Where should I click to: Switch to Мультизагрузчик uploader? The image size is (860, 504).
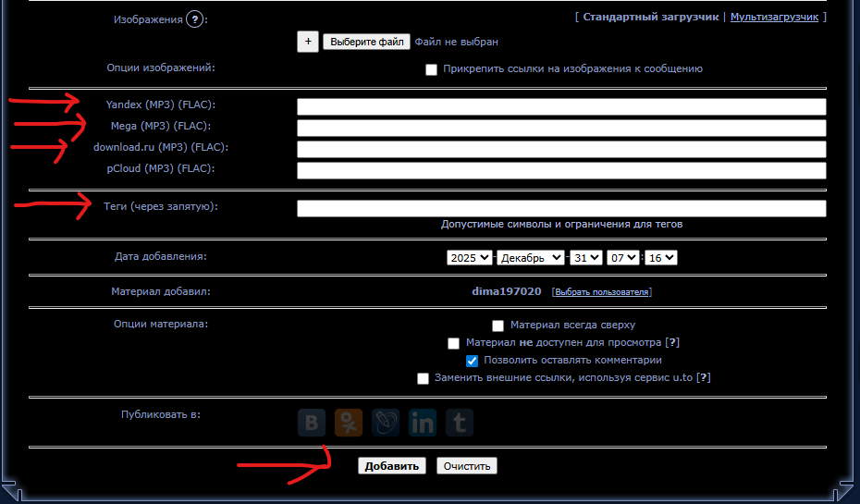774,17
